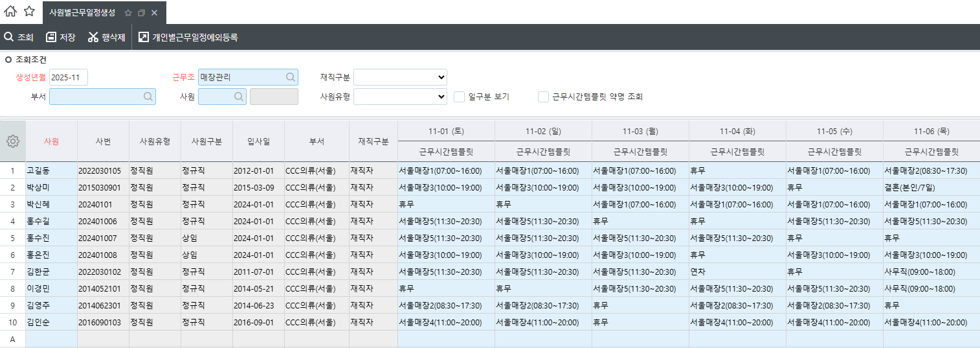980x348 pixels.
Task: Click search icon in 부서 field
Action: (148, 97)
